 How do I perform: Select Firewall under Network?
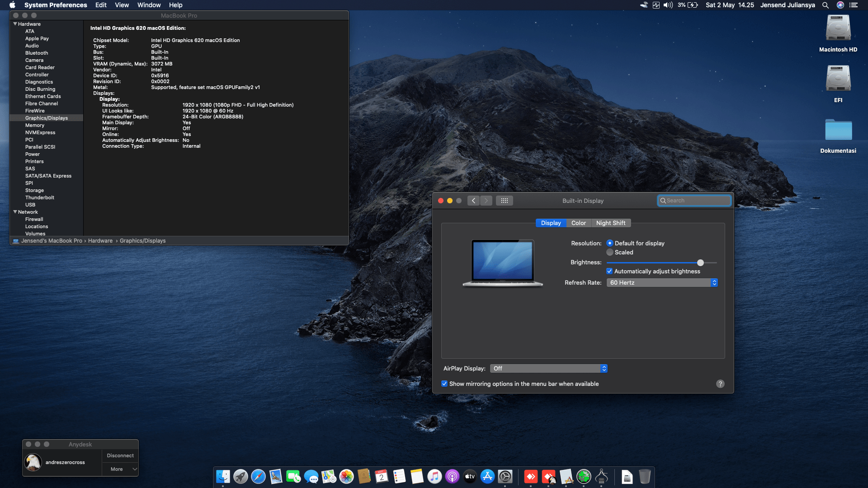click(x=34, y=219)
